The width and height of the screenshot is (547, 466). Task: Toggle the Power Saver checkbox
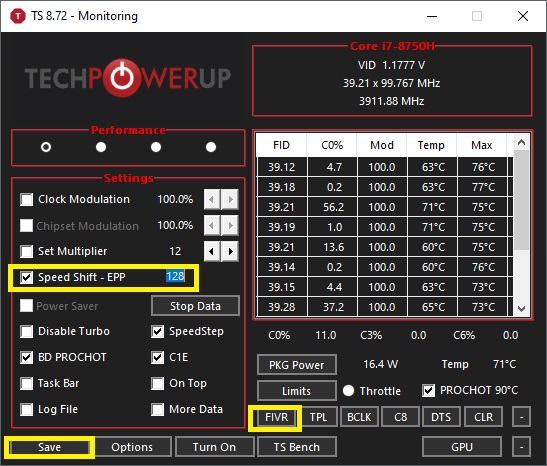27,306
